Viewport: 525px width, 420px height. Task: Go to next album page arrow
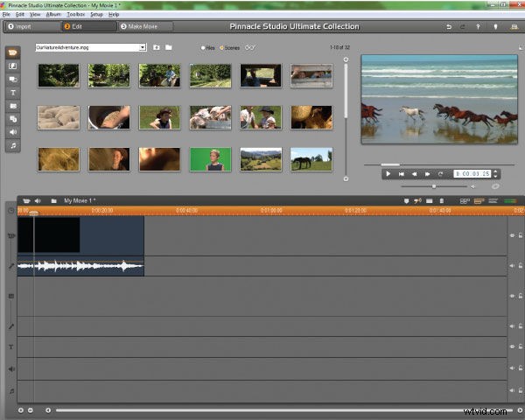pyautogui.click(x=346, y=178)
